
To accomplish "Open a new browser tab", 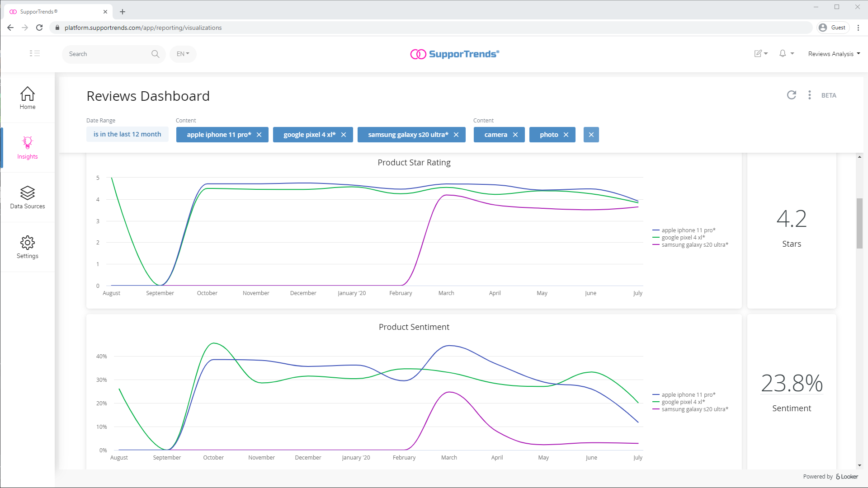I will (123, 12).
